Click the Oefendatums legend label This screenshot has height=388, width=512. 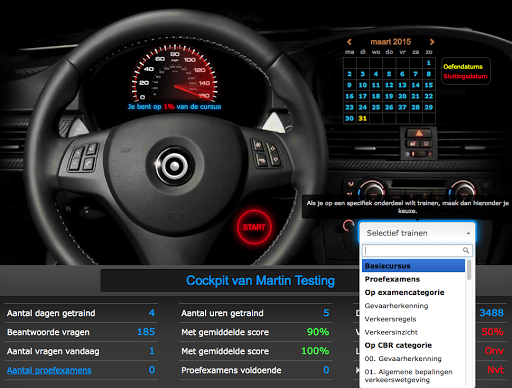click(463, 66)
